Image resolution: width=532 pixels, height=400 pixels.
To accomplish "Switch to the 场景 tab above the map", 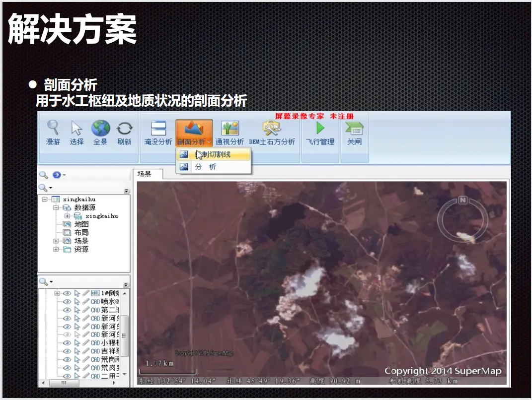I will 148,174.
